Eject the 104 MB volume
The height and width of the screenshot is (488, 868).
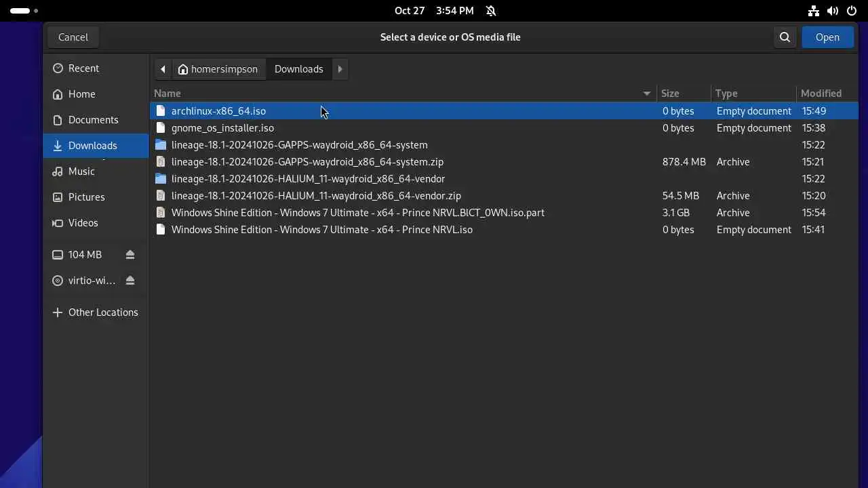130,255
